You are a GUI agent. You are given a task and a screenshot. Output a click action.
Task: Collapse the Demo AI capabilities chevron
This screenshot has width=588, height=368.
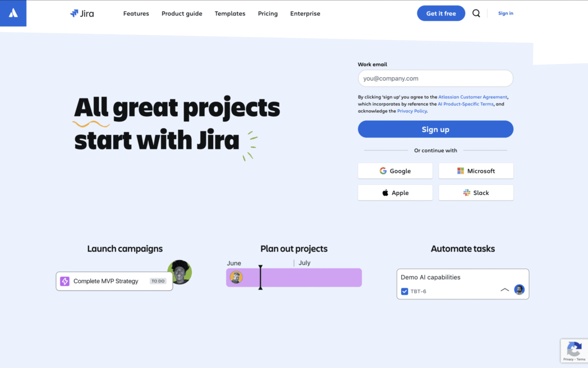(x=505, y=290)
